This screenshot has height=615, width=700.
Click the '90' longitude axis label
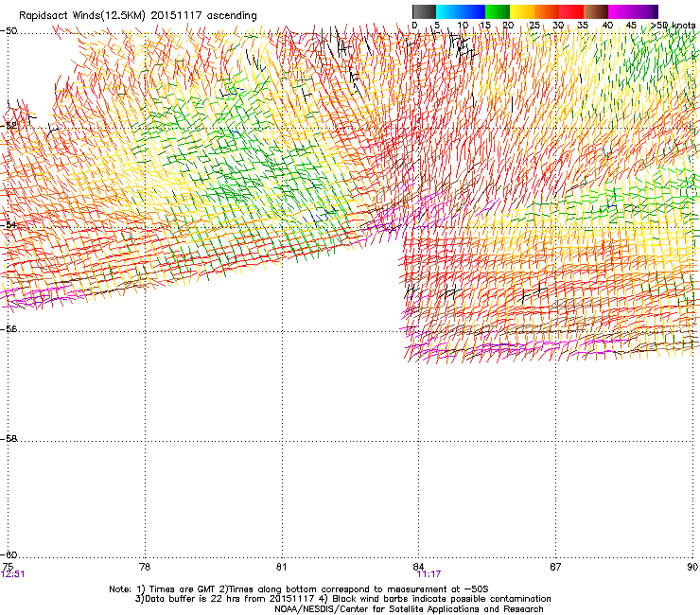point(692,567)
